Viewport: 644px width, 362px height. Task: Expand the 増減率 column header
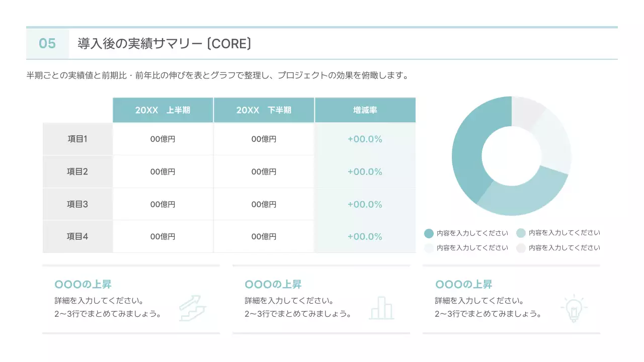click(x=365, y=110)
